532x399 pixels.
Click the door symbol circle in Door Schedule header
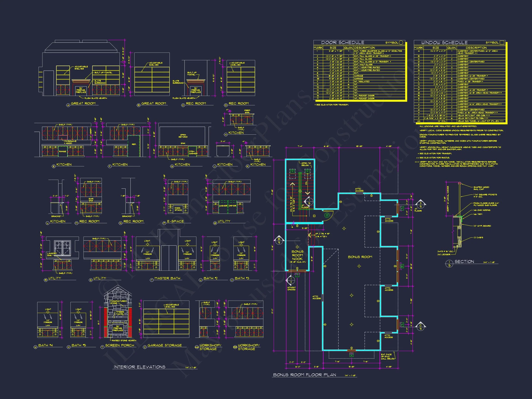401,42
